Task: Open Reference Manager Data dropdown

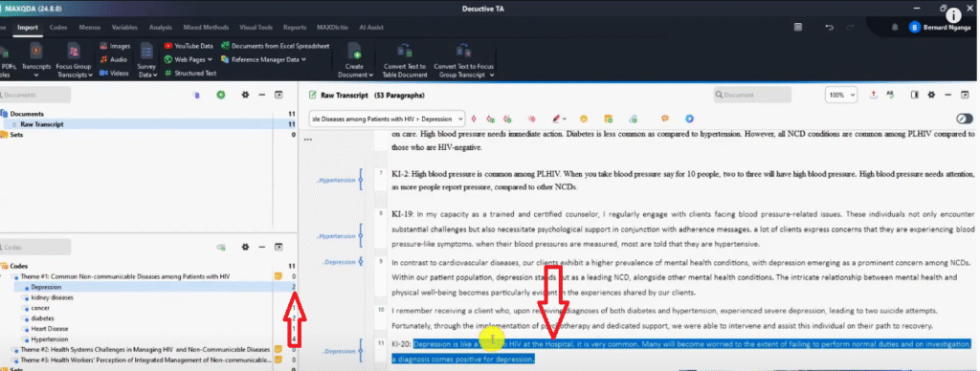Action: point(264,59)
